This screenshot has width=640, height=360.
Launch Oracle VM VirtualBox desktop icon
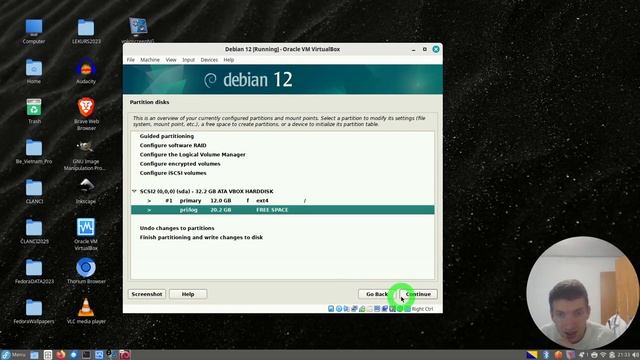86,233
